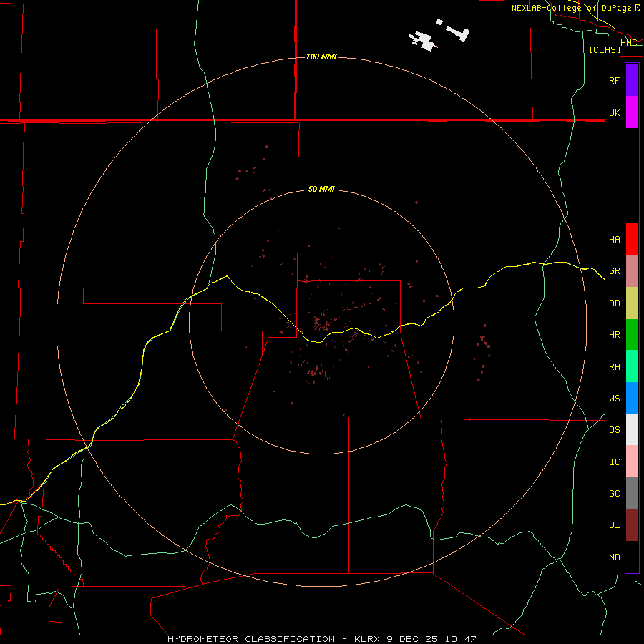The width and height of the screenshot is (644, 644).
Task: Click the GR salmon color swatch
Action: tap(632, 271)
